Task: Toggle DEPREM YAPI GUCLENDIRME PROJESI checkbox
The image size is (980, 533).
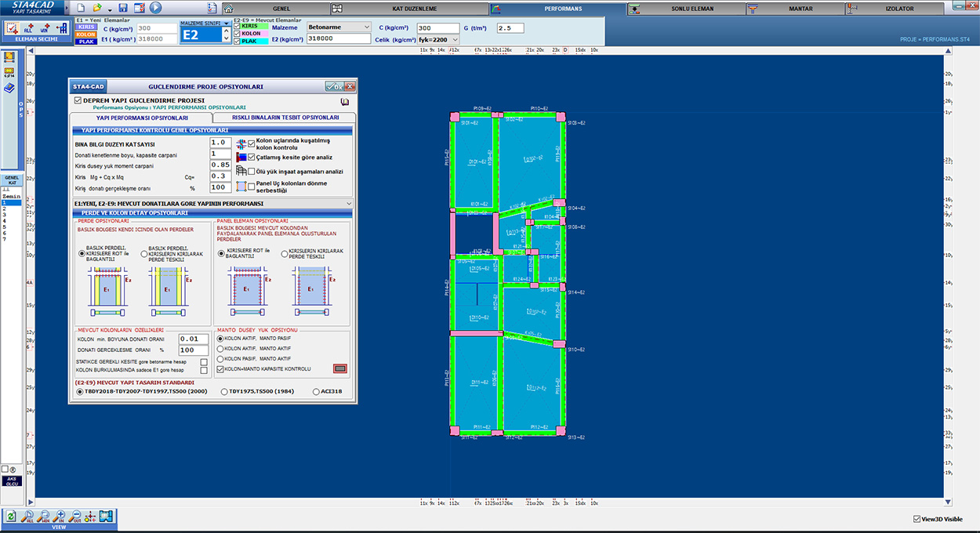Action: (x=78, y=100)
